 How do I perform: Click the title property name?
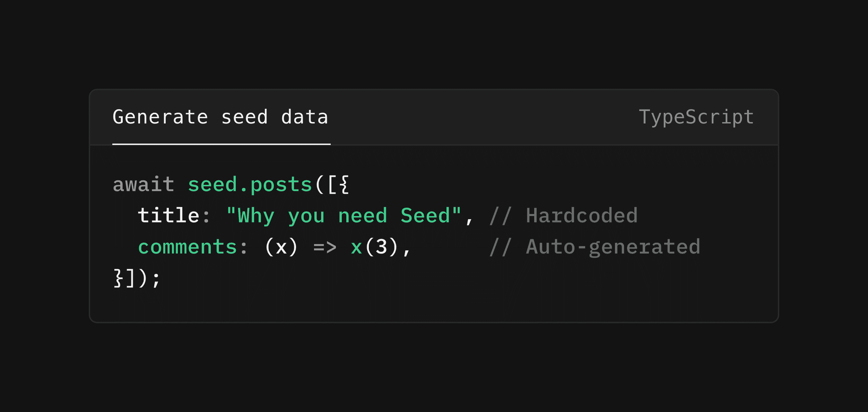pos(168,215)
